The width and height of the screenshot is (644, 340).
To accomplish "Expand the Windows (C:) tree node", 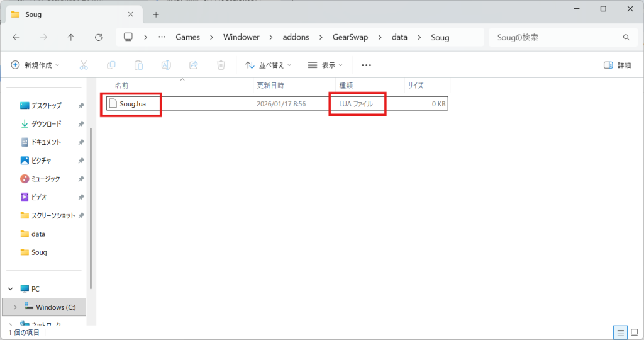I will (x=15, y=307).
